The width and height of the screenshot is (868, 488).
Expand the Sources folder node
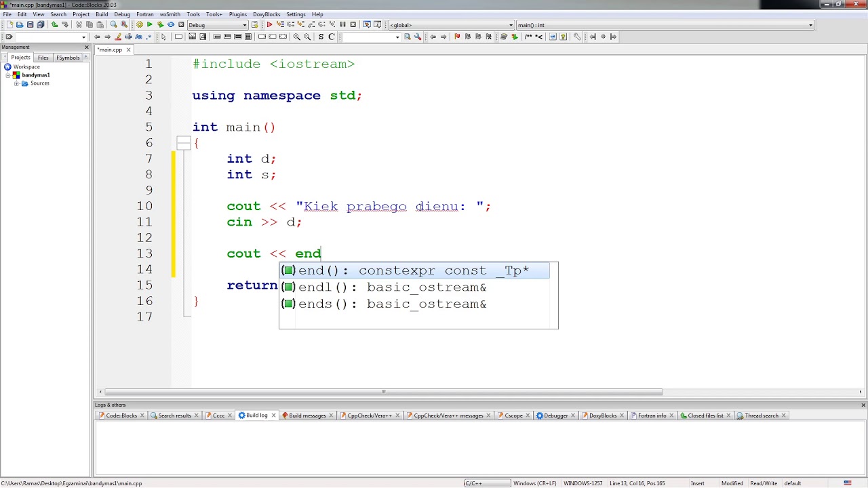point(16,83)
